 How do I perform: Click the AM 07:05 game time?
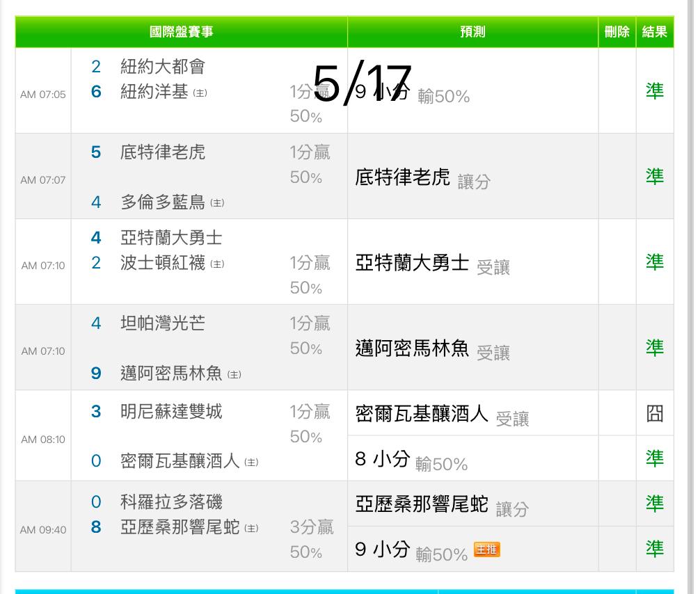43,95
